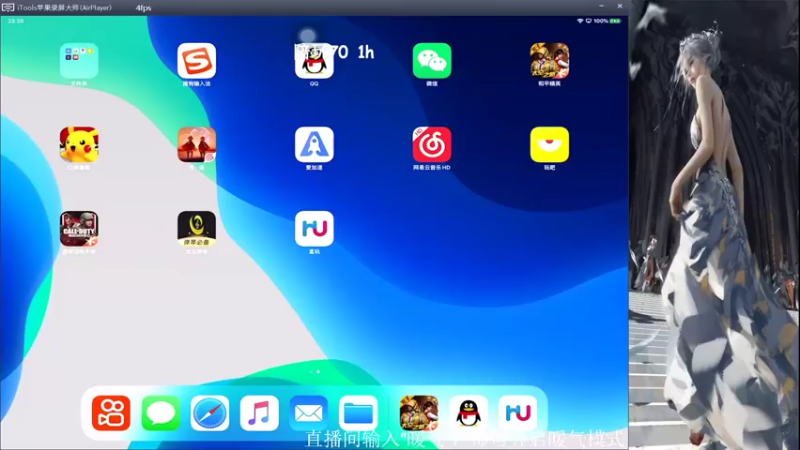Screen dimensions: 800x450
Task: Tap the Wi-Fi icon in the iPad status bar
Action: (580, 21)
